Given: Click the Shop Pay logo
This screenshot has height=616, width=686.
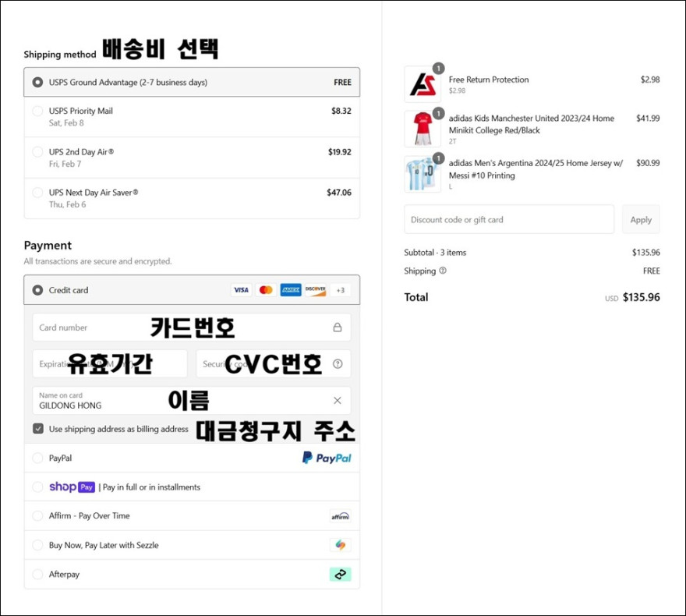Looking at the screenshot, I should [x=72, y=487].
